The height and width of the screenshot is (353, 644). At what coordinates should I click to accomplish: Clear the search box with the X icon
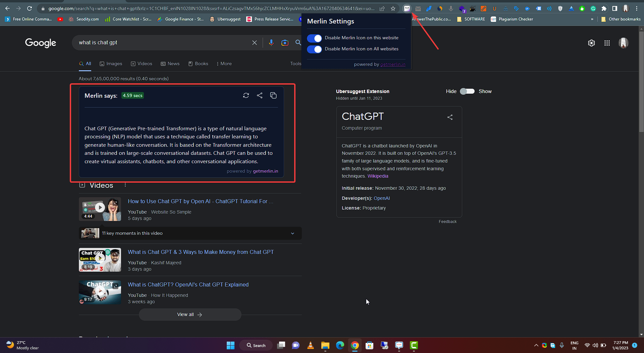pos(255,43)
